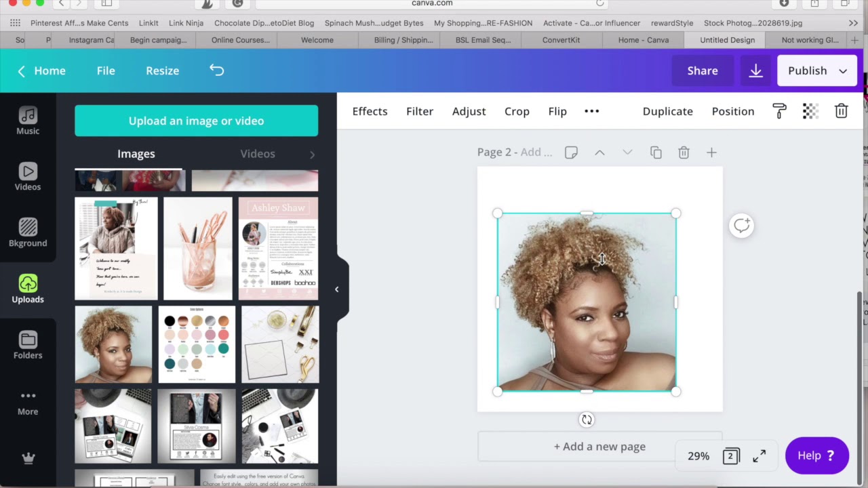
Task: Open the File menu
Action: (x=106, y=70)
